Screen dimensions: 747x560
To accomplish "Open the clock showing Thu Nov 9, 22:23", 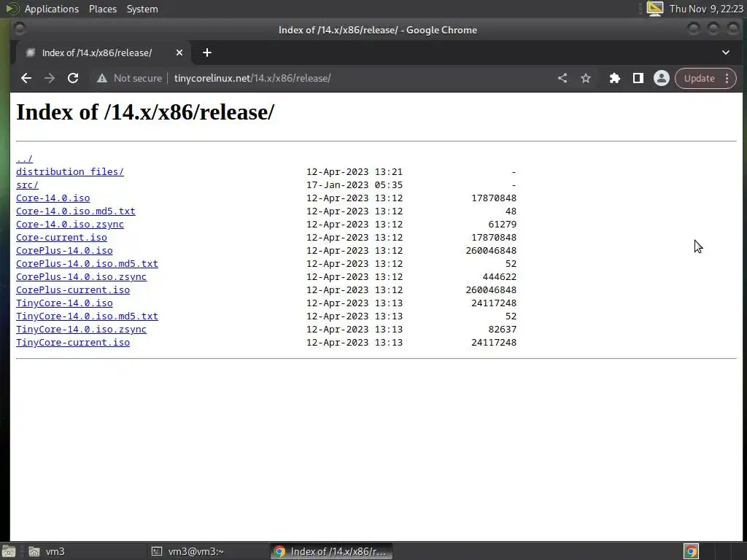I will click(706, 9).
